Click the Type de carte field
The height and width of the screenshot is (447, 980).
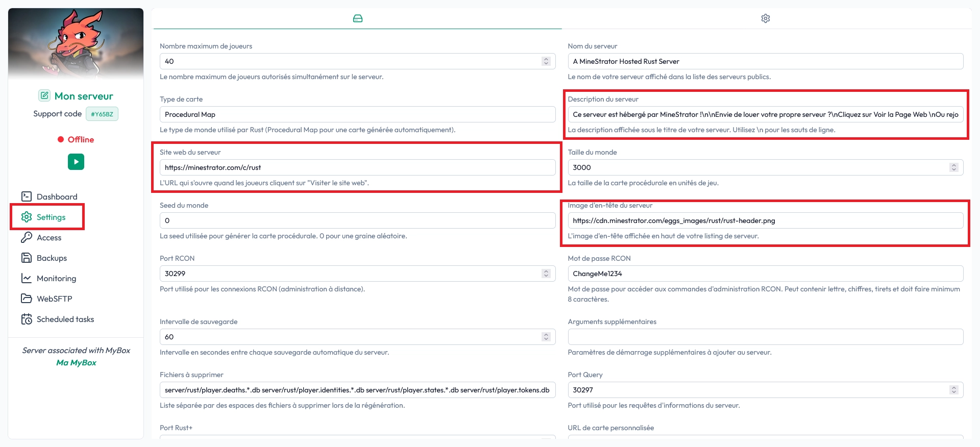pyautogui.click(x=357, y=114)
